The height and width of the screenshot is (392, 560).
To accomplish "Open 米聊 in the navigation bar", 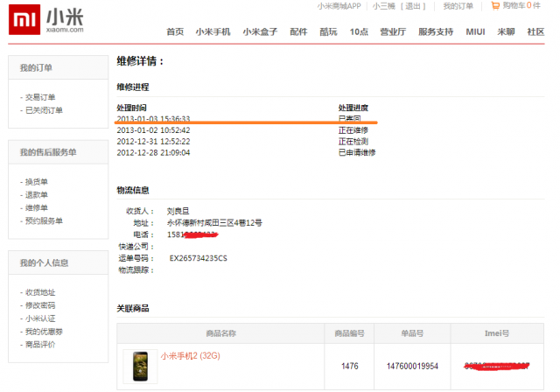I will (x=506, y=31).
